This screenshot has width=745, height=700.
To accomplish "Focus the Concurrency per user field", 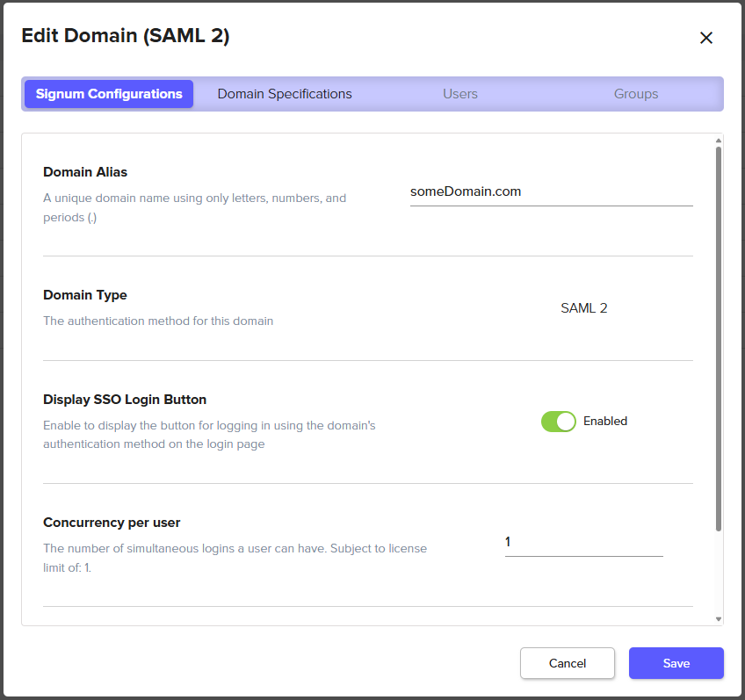I will coord(583,543).
